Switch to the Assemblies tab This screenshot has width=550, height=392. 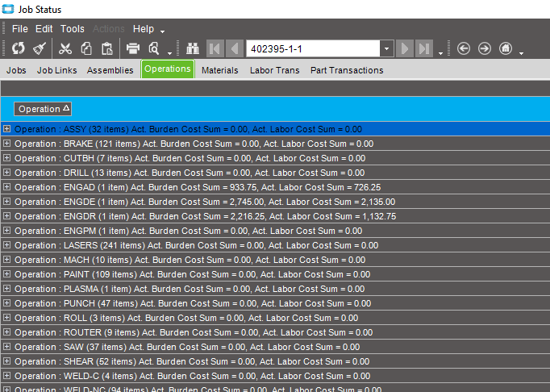click(110, 70)
